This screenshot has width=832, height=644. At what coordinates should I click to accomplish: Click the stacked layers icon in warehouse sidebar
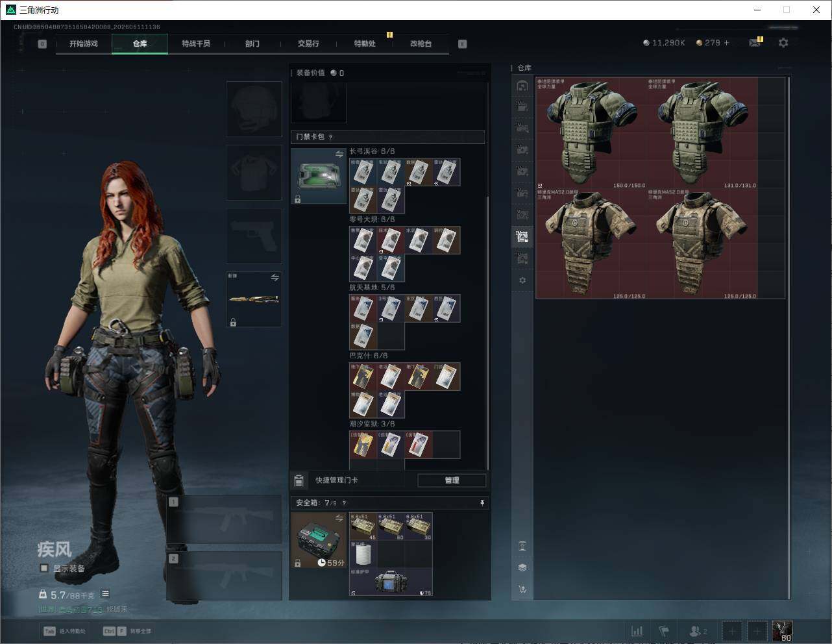[522, 567]
